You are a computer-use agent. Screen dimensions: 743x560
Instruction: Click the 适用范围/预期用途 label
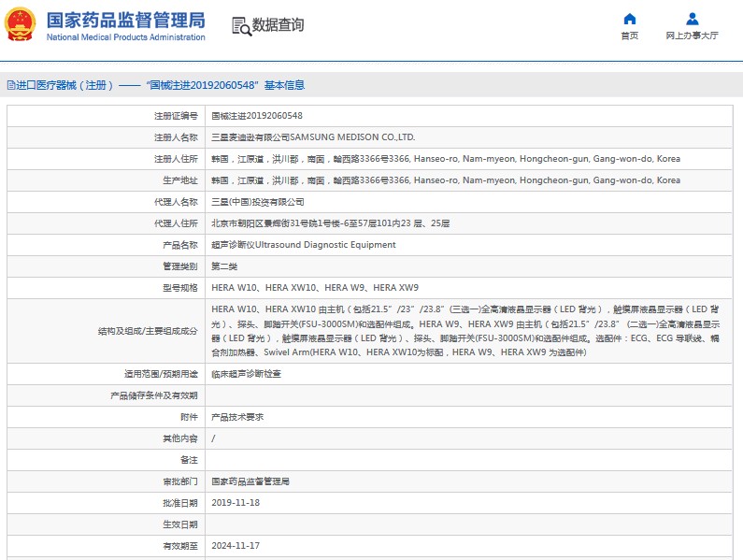click(161, 374)
